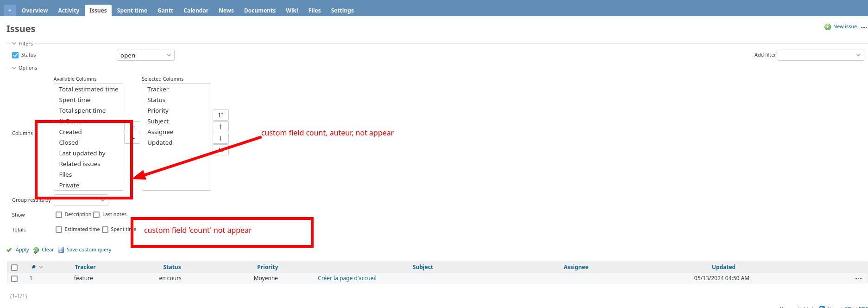Select Spent time in Available Columns
868x308 pixels.
pyautogui.click(x=88, y=100)
